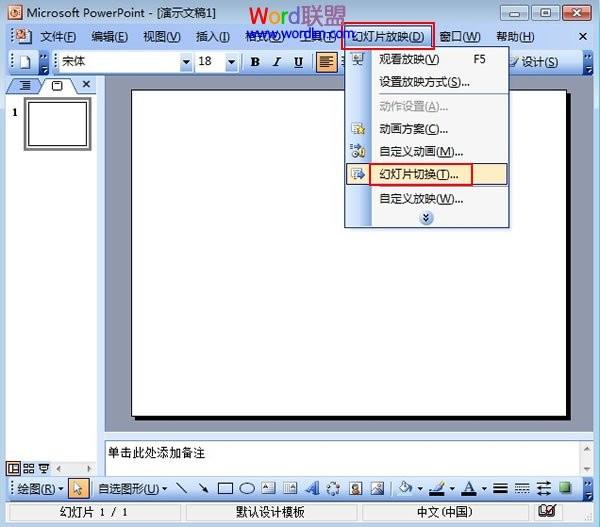Insert a horizontal Text Box
600x527 pixels.
(x=268, y=488)
